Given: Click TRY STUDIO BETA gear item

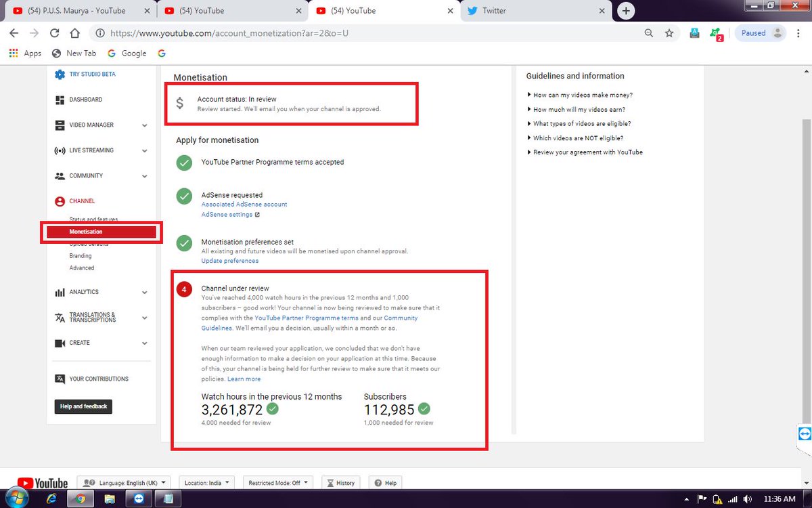Looking at the screenshot, I should point(85,75).
